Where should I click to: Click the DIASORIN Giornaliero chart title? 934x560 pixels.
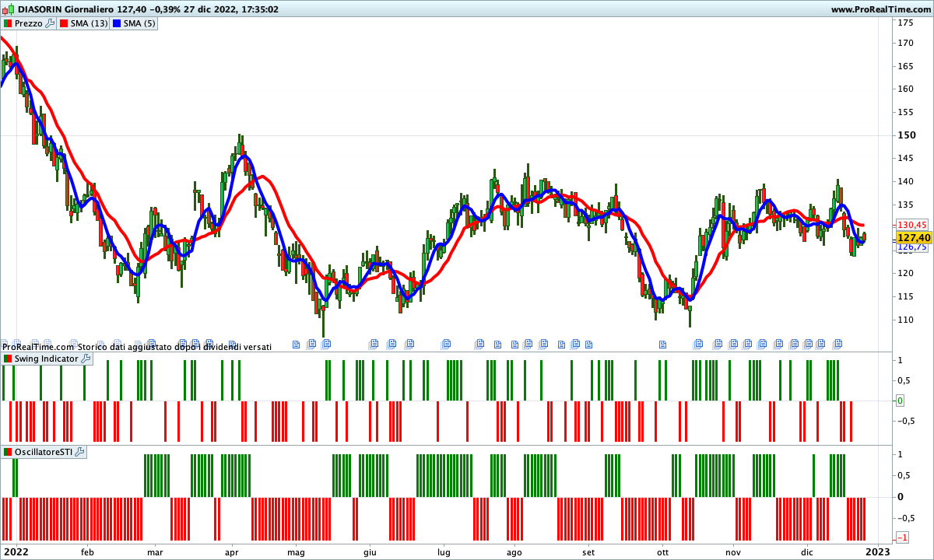pyautogui.click(x=65, y=9)
